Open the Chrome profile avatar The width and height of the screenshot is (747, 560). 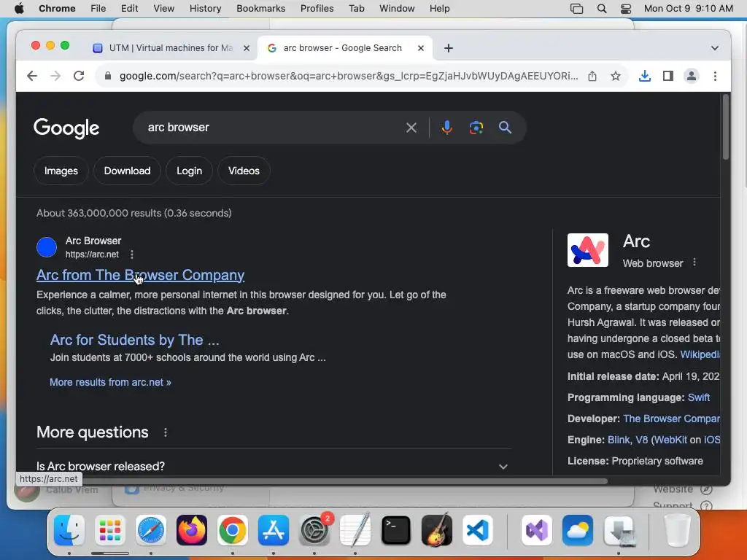(x=692, y=76)
